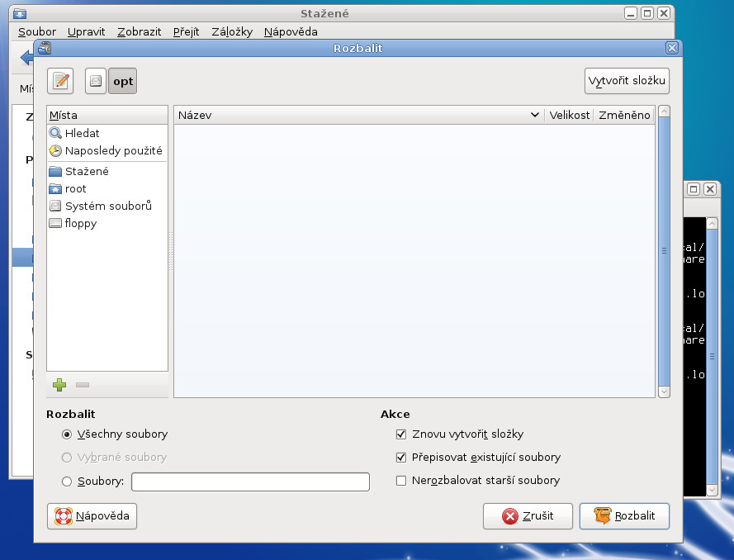Remove bookmark with the minus icon

coord(83,385)
